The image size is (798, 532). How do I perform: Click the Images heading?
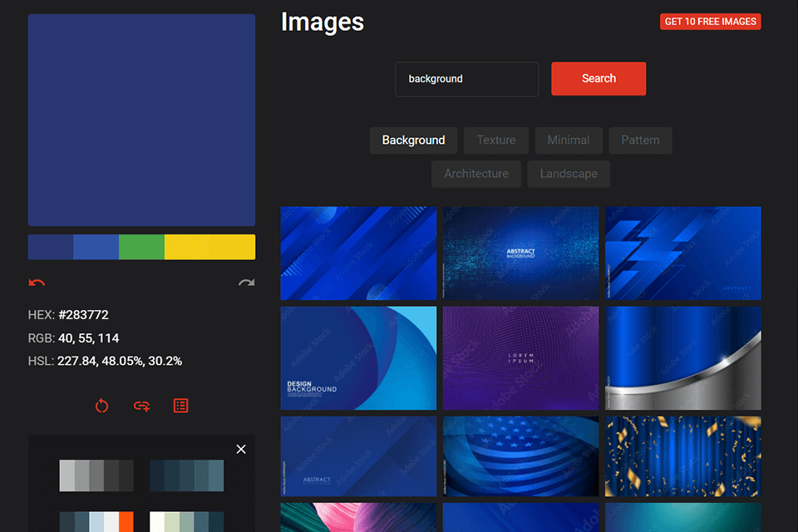323,22
